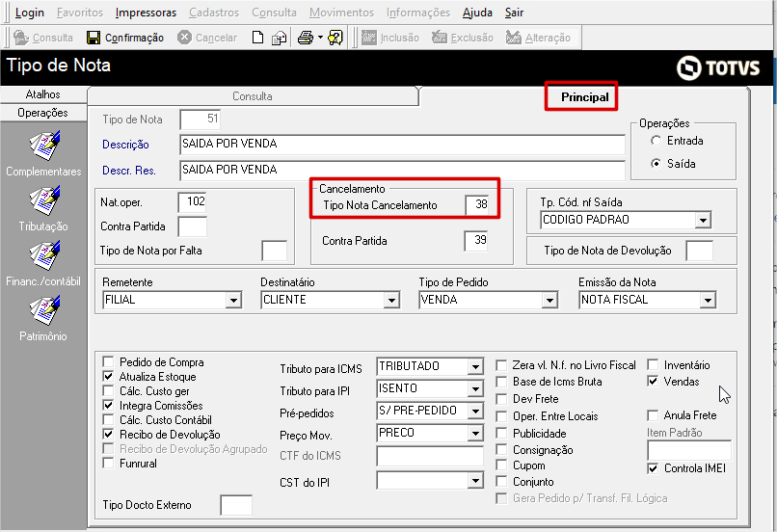Click the Descr. Res. input field
777x532 pixels.
coord(402,170)
